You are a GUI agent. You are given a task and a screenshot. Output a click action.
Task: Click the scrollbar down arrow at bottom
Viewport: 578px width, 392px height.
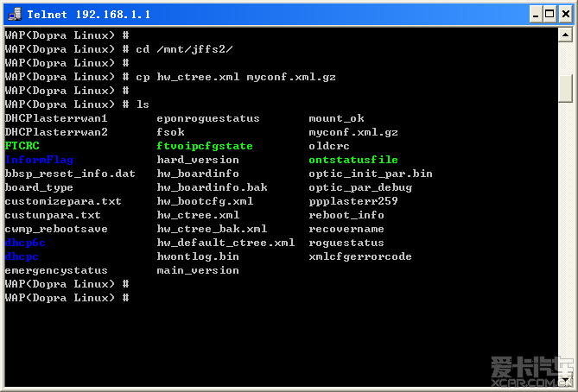point(565,382)
